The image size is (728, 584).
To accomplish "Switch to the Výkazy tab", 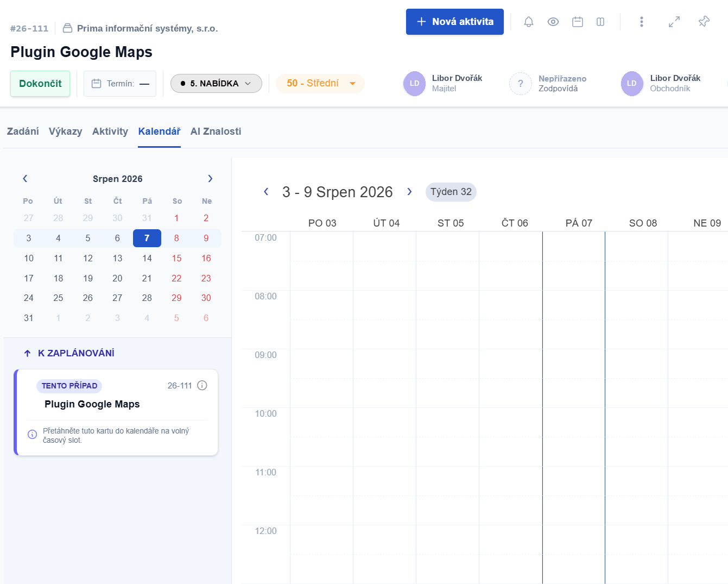I will 65,131.
